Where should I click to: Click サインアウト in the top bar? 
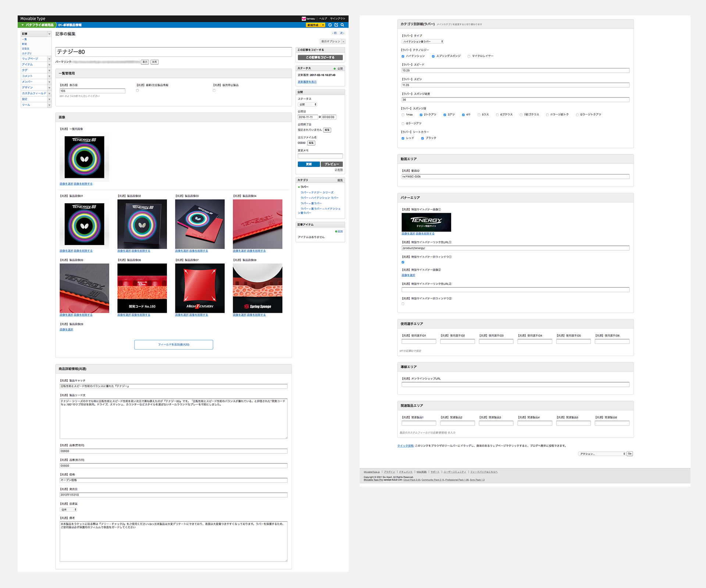click(x=338, y=18)
